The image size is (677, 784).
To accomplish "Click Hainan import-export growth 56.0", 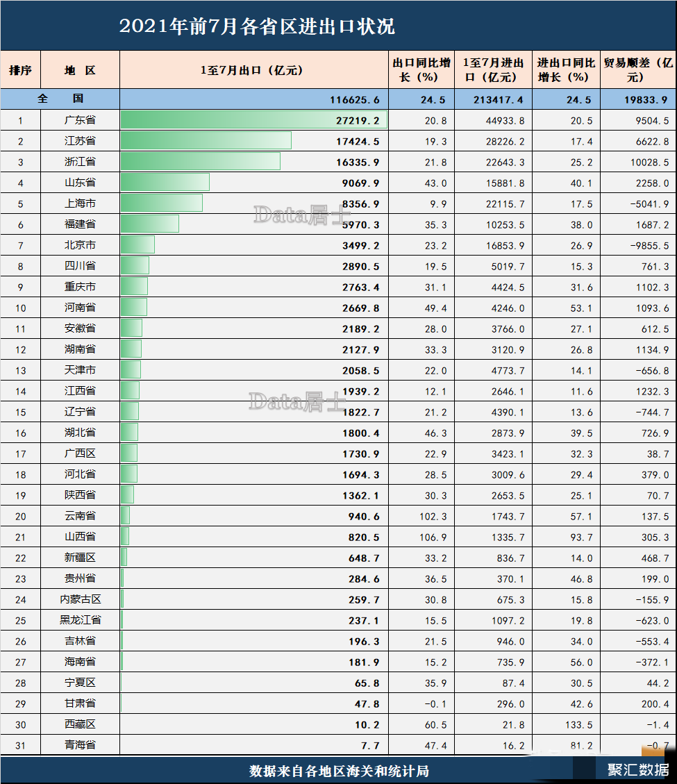I will (581, 662).
